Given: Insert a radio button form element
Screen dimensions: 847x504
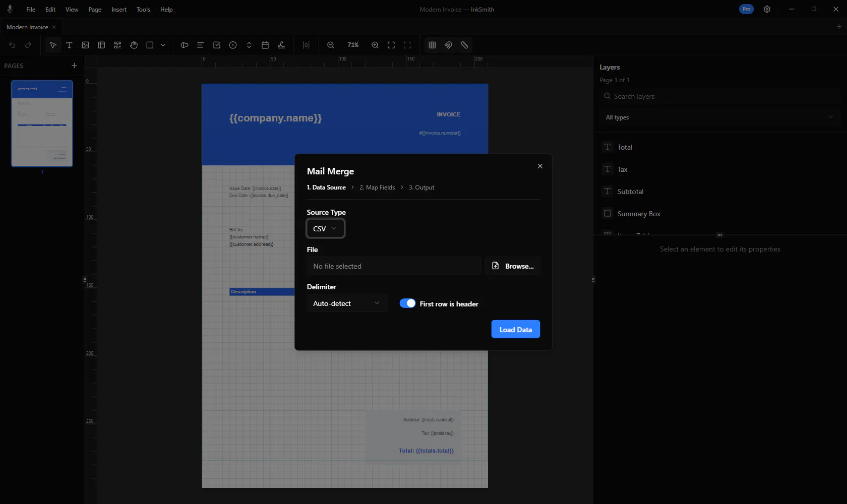Looking at the screenshot, I should point(233,45).
